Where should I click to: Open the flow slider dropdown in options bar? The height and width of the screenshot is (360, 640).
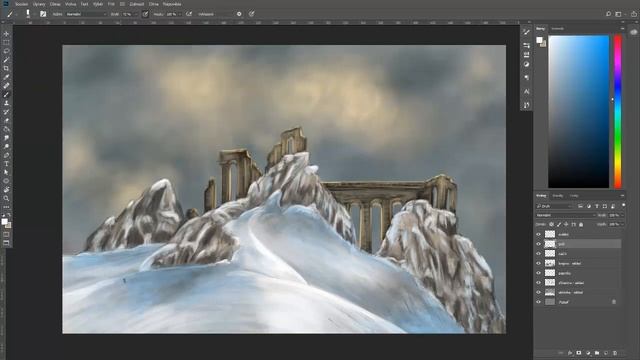point(180,14)
